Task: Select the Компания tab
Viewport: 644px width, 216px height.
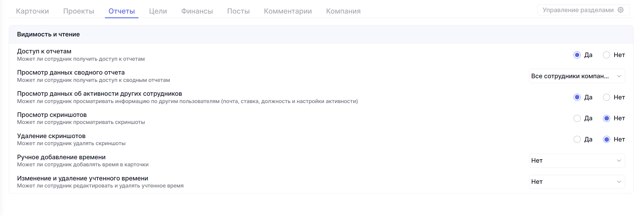Action: coord(343,11)
